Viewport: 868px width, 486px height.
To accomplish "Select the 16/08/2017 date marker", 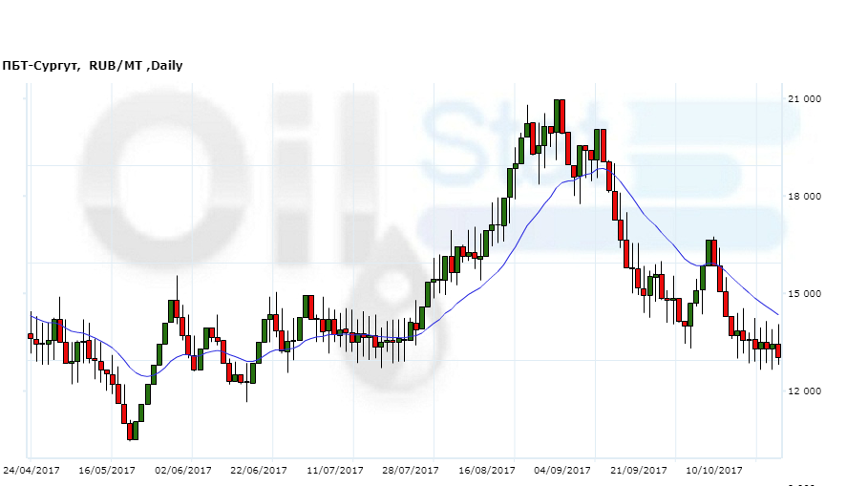I will click(x=487, y=471).
